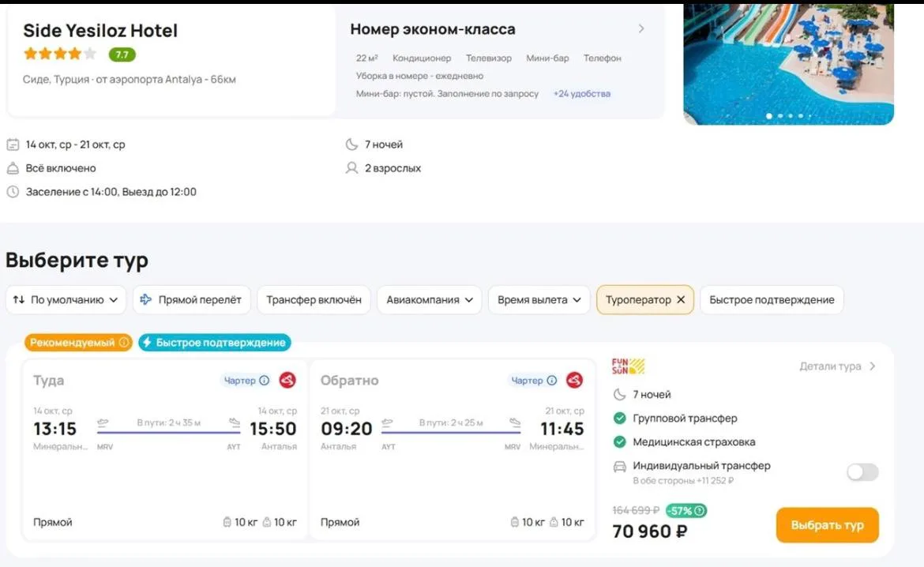The image size is (924, 567).
Task: Click the Чартер info icon in Обратно
Action: pos(551,380)
